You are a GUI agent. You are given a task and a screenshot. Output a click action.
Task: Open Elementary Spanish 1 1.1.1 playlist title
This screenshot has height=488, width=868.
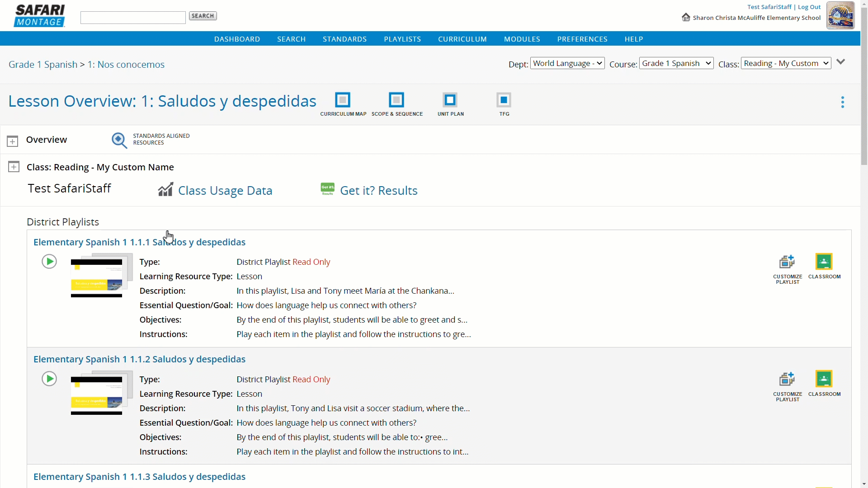(x=139, y=242)
